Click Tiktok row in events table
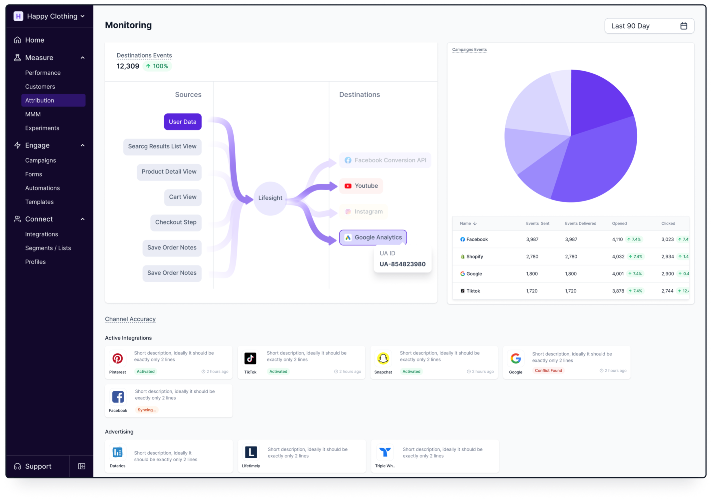This screenshot has height=500, width=712. coord(571,291)
